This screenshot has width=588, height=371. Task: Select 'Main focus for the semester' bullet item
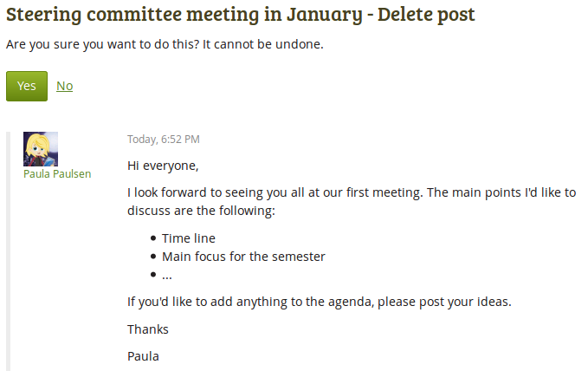243,257
